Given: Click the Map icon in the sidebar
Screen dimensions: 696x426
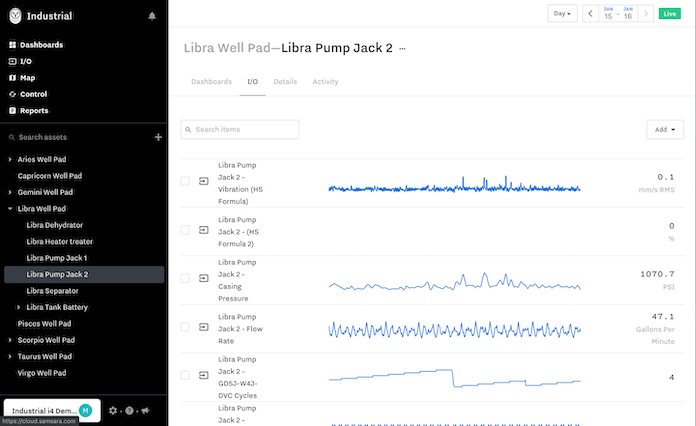Looking at the screenshot, I should 12,78.
